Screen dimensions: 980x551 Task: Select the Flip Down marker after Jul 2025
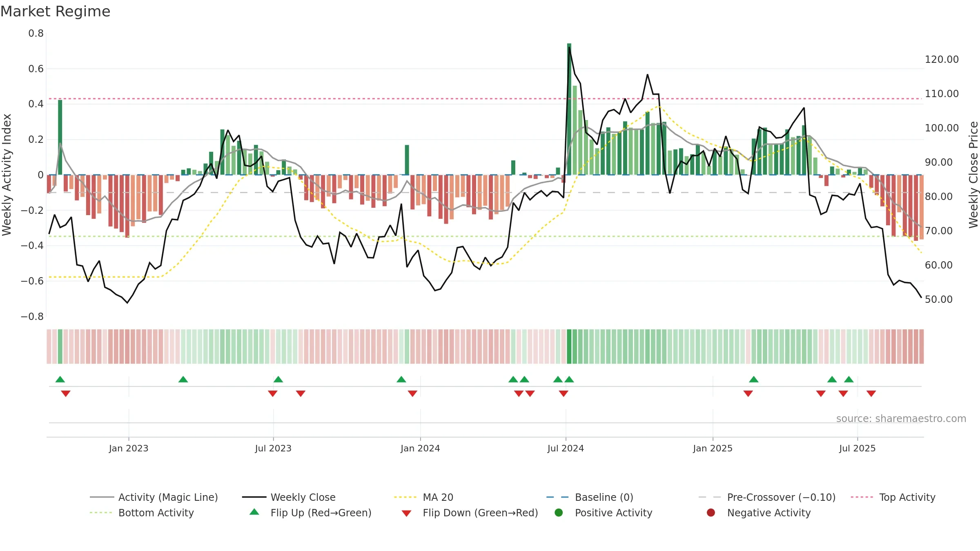[871, 393]
